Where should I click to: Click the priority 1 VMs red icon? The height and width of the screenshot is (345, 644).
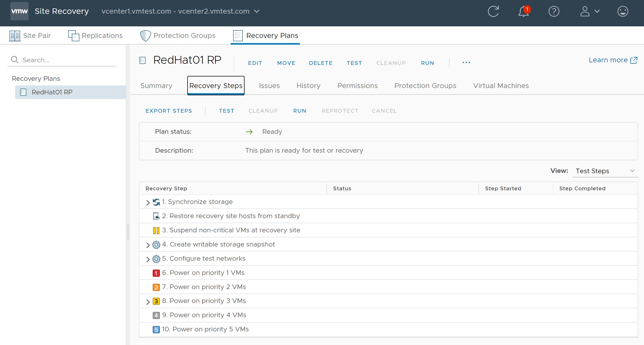coord(156,273)
